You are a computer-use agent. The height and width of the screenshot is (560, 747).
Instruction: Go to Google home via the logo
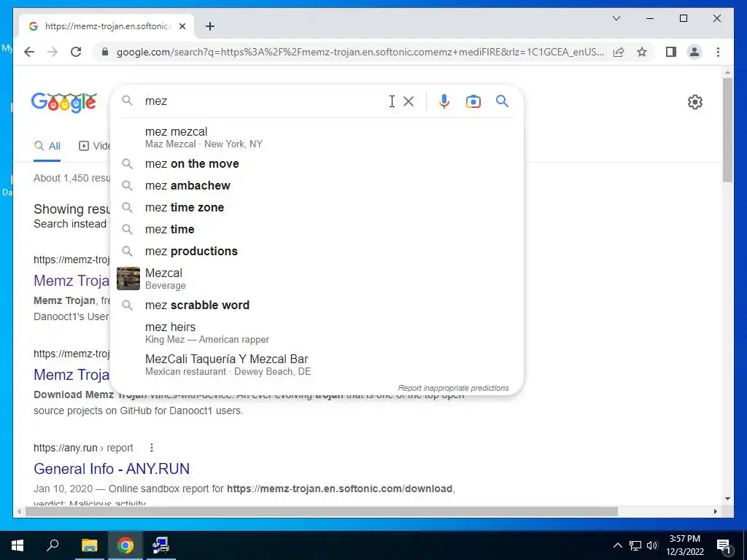click(x=64, y=102)
